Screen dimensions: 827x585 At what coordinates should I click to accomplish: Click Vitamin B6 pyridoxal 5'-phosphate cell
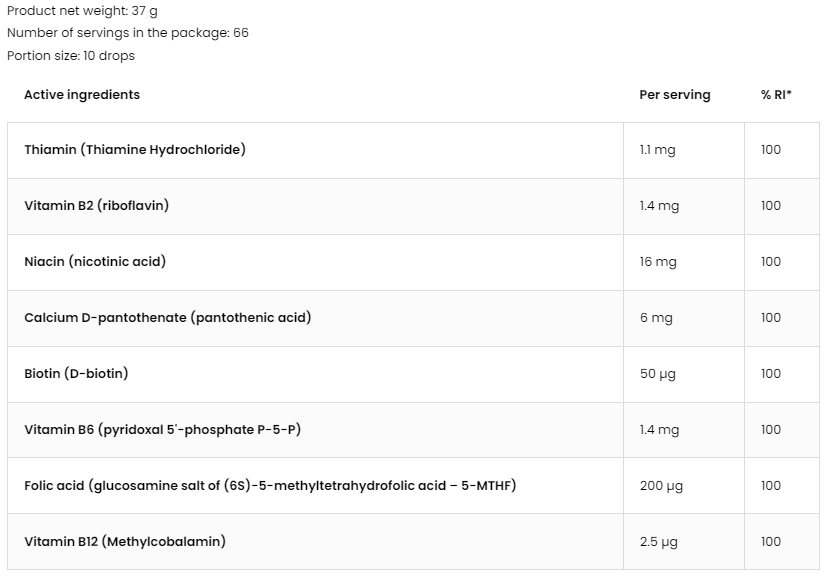tap(315, 430)
